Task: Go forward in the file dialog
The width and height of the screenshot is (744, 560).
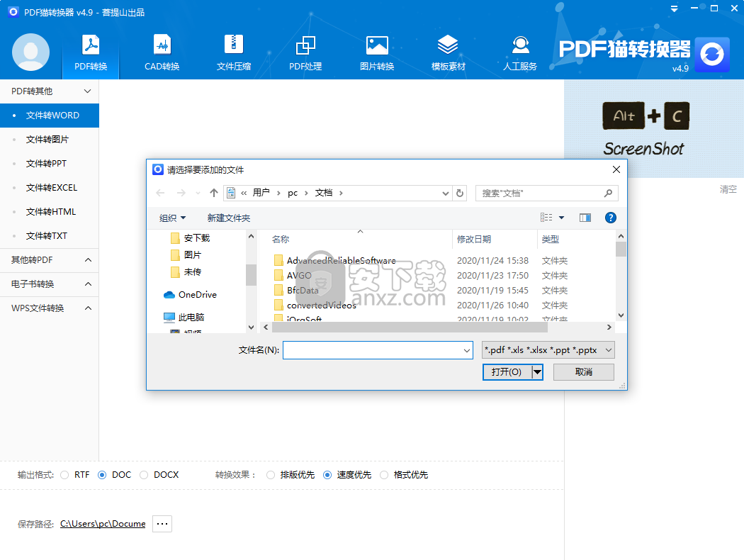Action: coord(181,193)
